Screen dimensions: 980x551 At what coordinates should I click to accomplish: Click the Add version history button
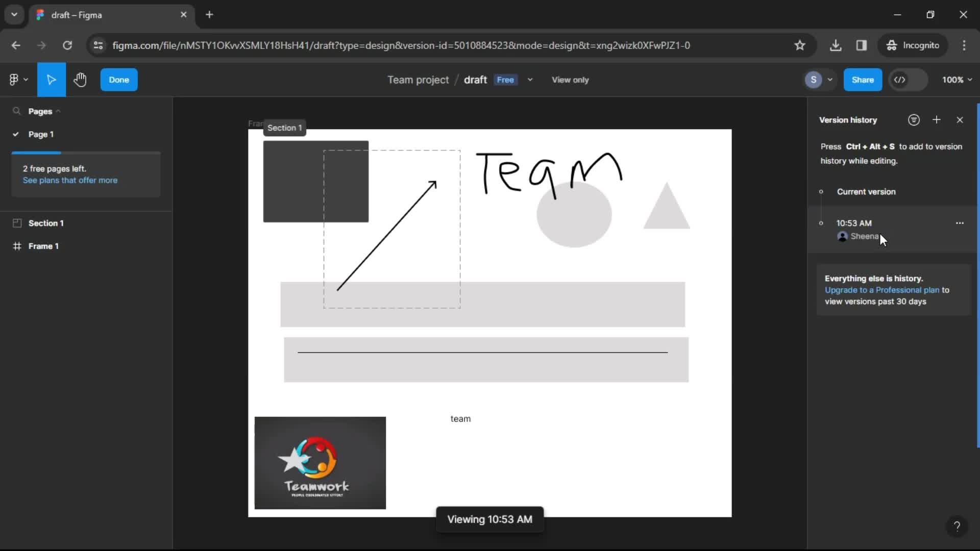click(937, 120)
